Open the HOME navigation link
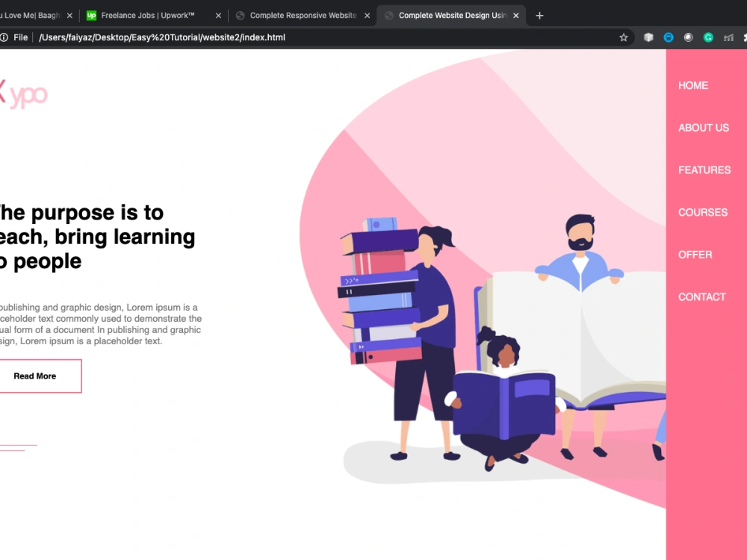747x560 pixels. click(692, 85)
